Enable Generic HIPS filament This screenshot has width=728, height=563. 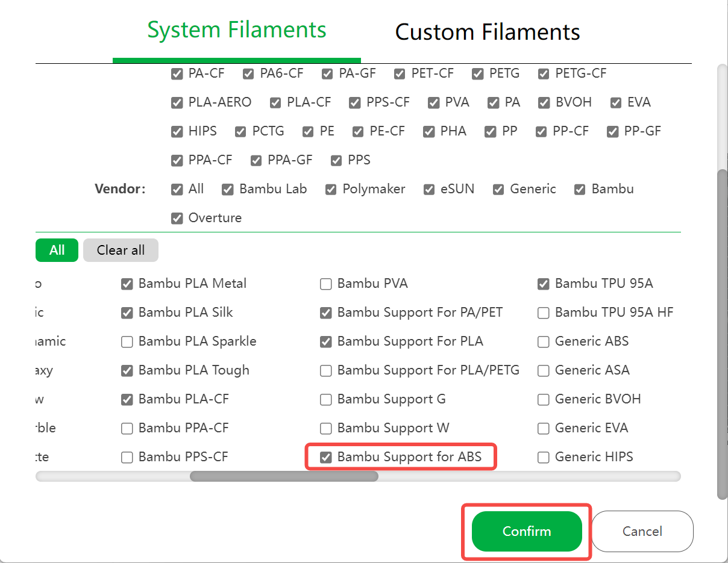(x=543, y=457)
